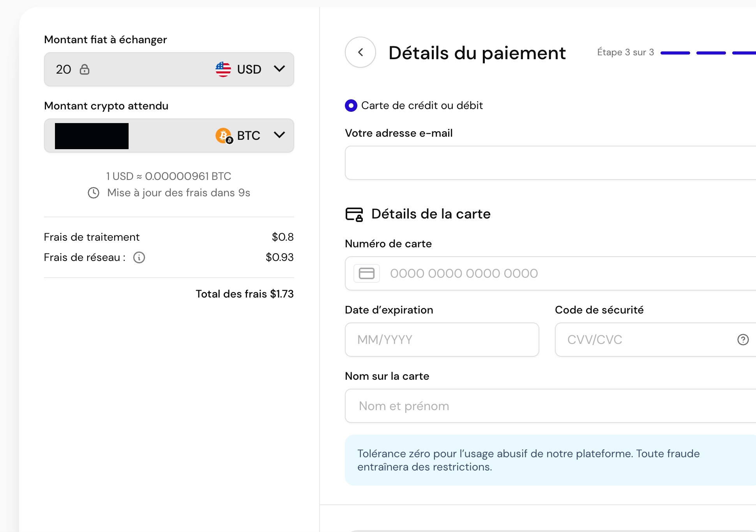Click the Étape 3 sur 3 indicator
This screenshot has width=756, height=532.
(x=625, y=52)
